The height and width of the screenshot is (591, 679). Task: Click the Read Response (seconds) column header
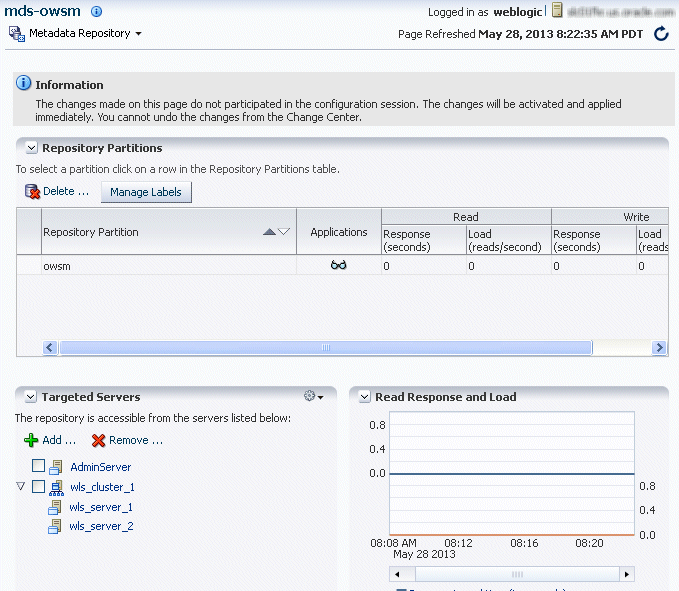click(424, 240)
